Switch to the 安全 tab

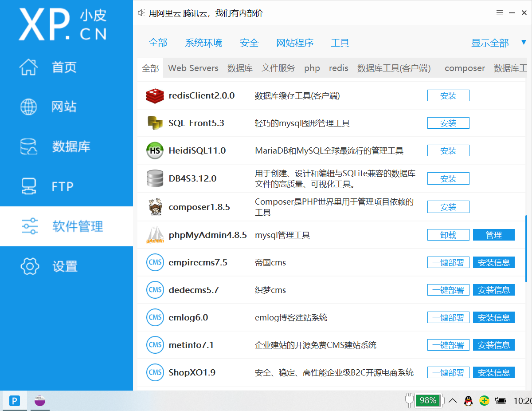point(249,43)
